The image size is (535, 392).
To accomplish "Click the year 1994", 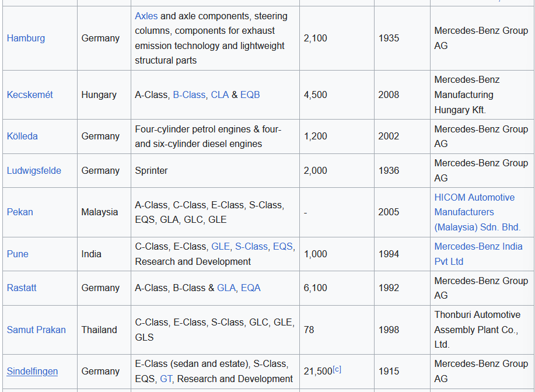I will [x=389, y=254].
